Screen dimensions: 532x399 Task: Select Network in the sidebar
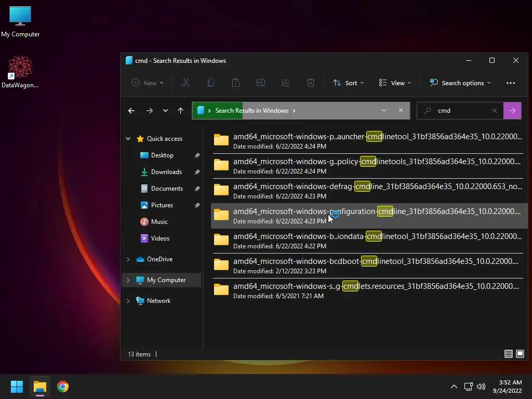pyautogui.click(x=158, y=301)
